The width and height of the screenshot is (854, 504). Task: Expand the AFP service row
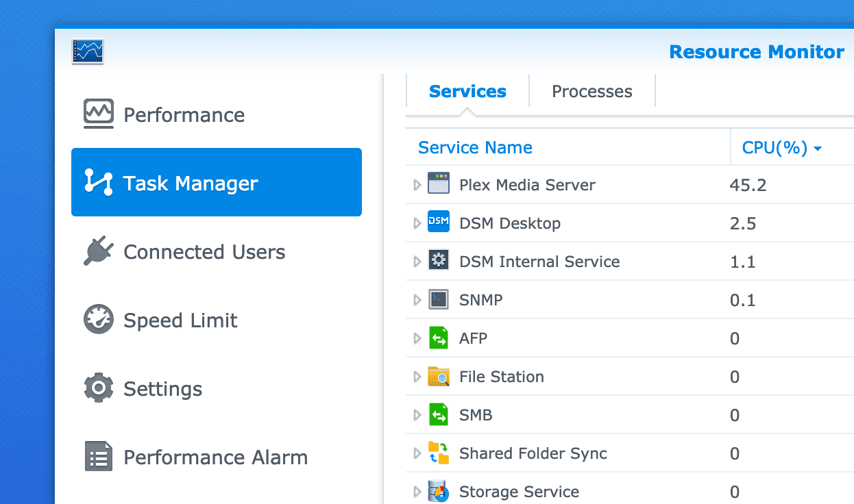click(x=417, y=338)
